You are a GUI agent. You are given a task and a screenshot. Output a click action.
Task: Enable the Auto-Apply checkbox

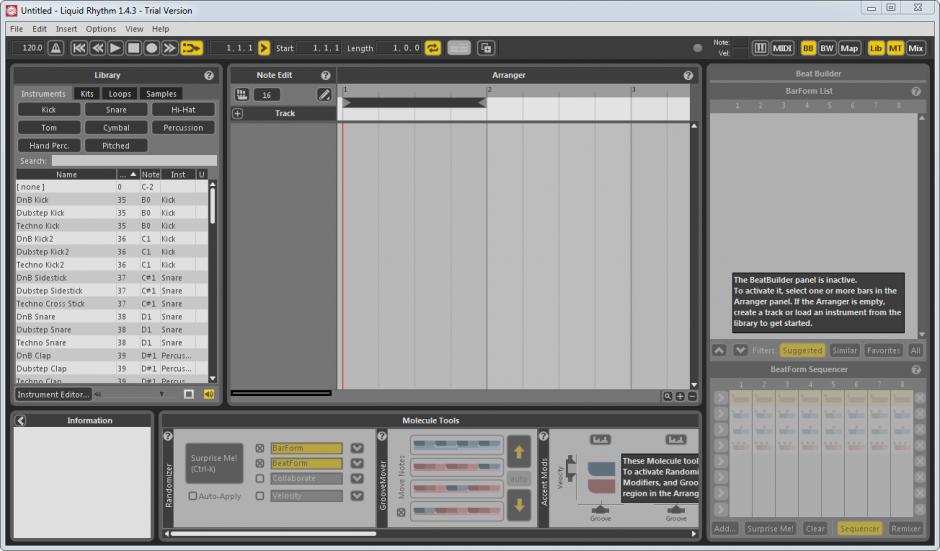click(x=192, y=496)
